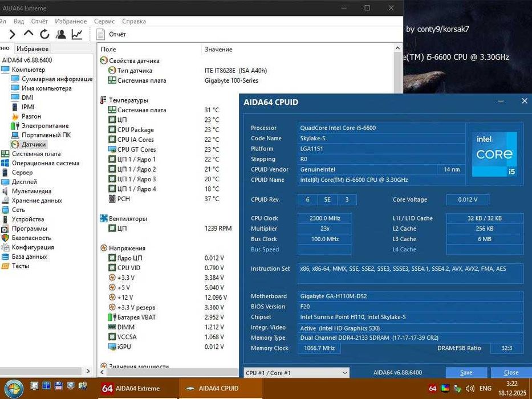Select Электропитание tree item
532x399 pixels.
45,125
